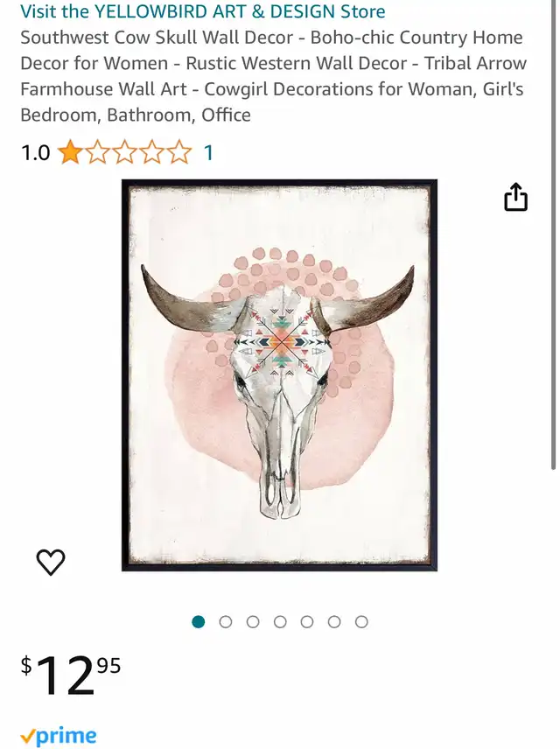The width and height of the screenshot is (560, 749).
Task: Open the review count link showing 1
Action: click(x=208, y=153)
